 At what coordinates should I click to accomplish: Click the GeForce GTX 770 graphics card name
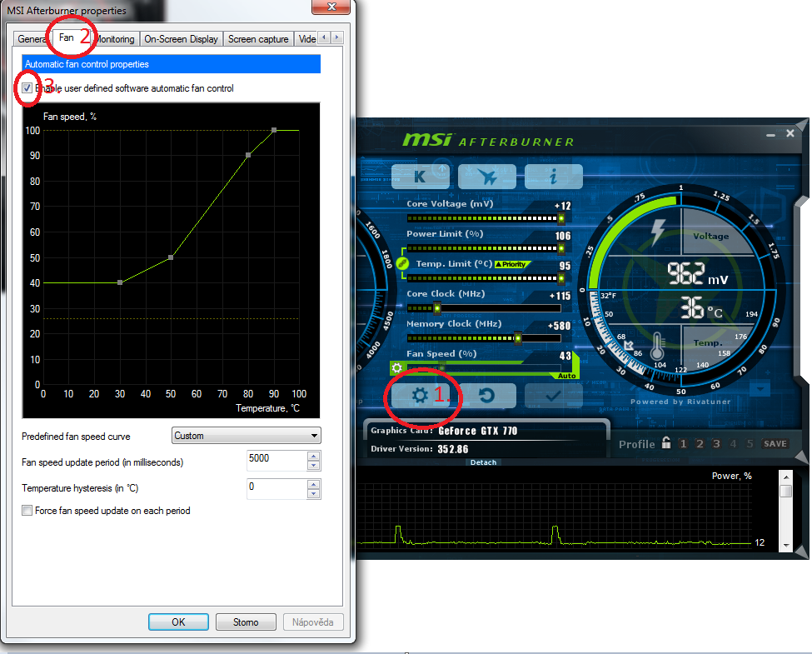tap(477, 431)
